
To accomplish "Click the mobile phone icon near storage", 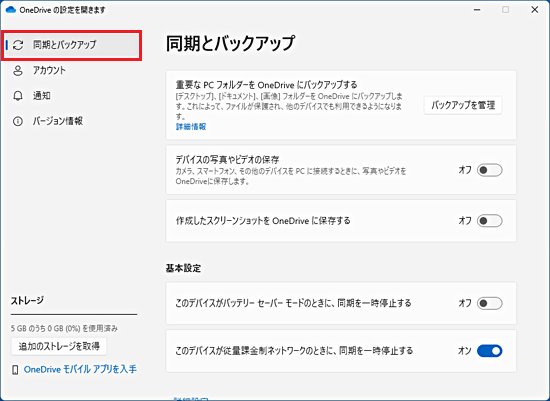I will (x=15, y=370).
